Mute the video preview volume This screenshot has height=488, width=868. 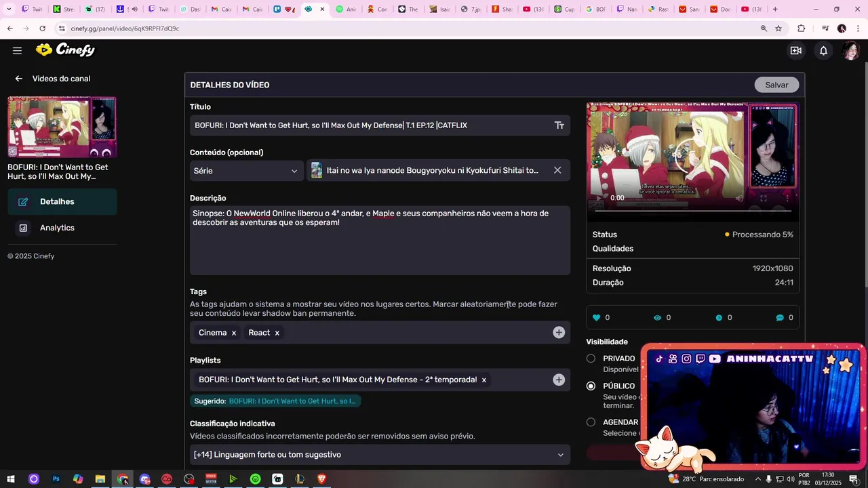click(x=739, y=198)
